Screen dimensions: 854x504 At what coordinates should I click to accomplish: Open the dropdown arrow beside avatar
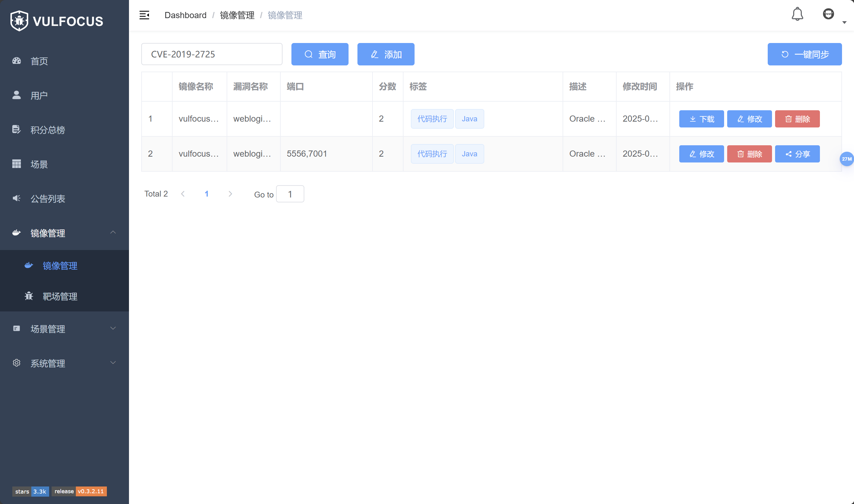[844, 22]
